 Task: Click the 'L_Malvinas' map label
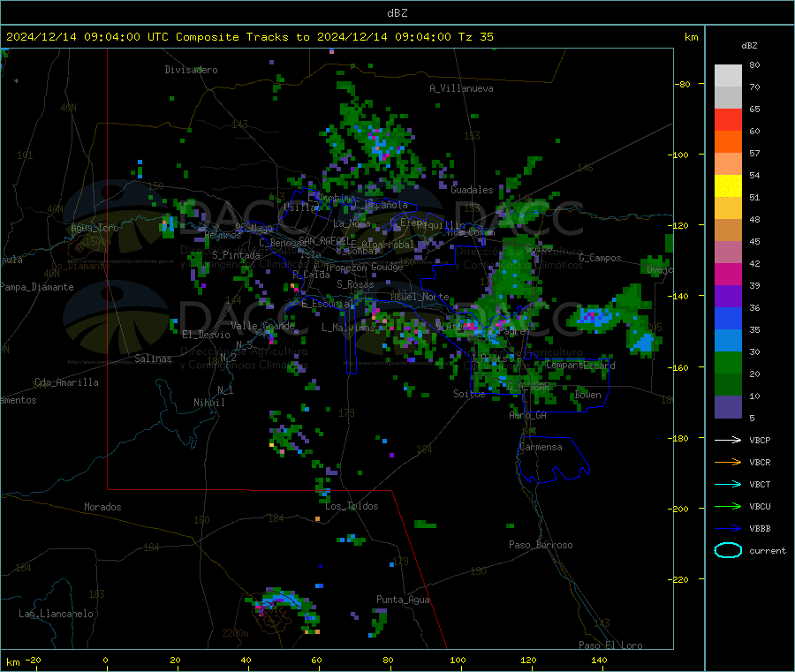348,328
